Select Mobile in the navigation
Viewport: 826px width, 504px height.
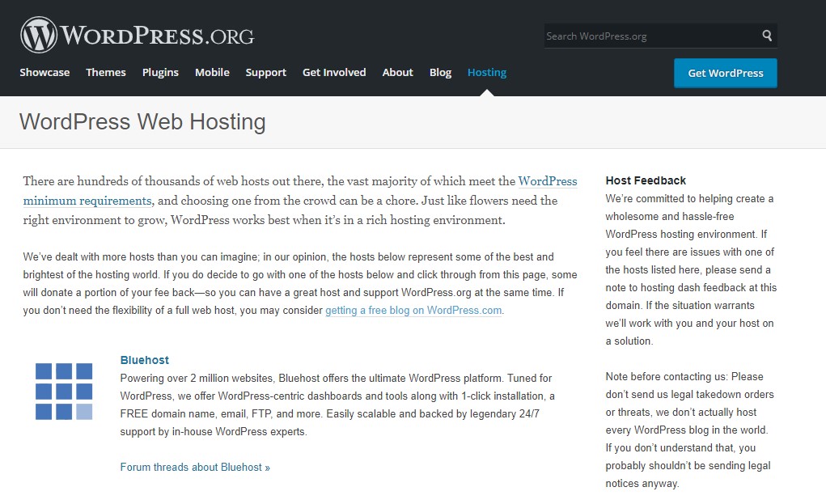(x=212, y=72)
